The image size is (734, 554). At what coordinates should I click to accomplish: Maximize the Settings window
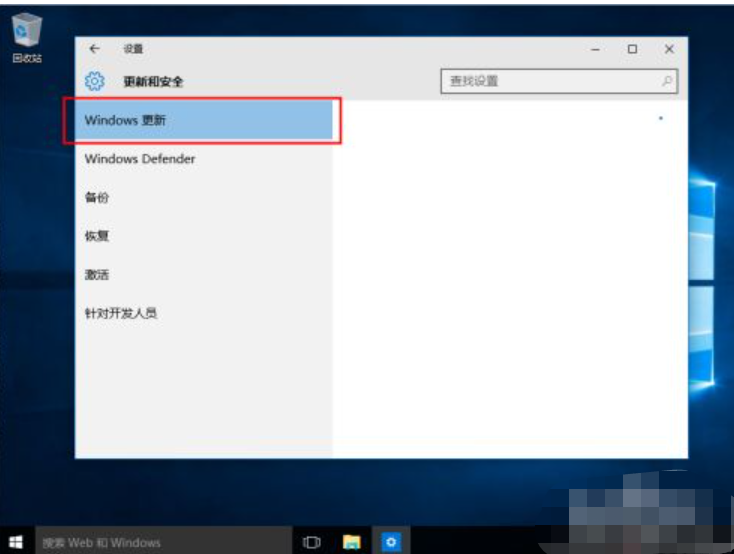click(632, 49)
